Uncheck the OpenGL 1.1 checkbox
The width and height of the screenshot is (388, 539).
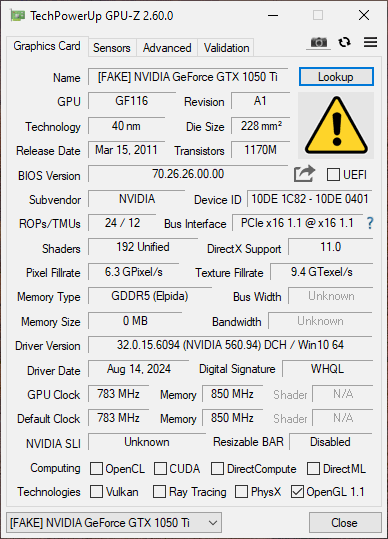tap(297, 492)
